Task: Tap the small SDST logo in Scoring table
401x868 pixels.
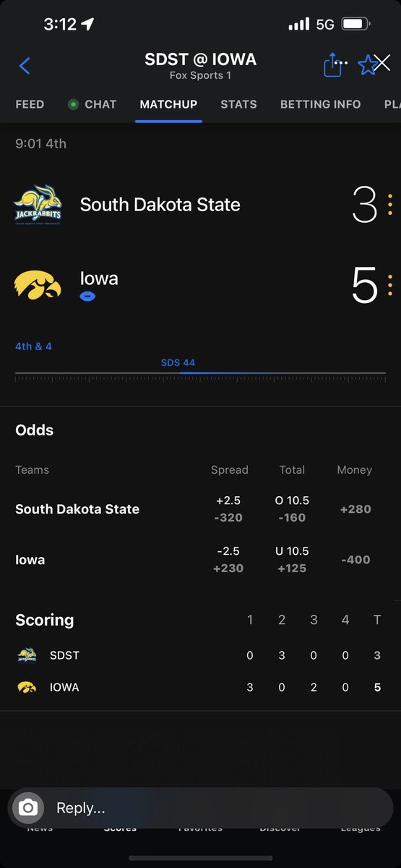Action: tap(27, 655)
